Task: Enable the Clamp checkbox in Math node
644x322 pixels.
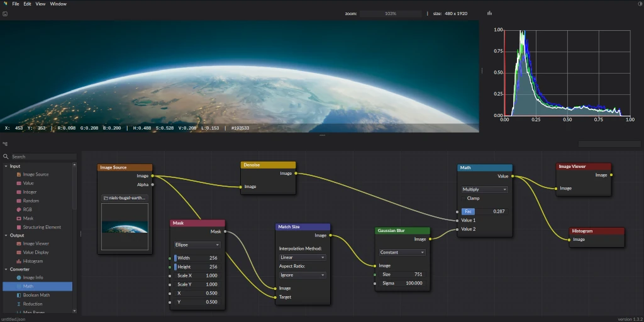Action: [x=464, y=198]
